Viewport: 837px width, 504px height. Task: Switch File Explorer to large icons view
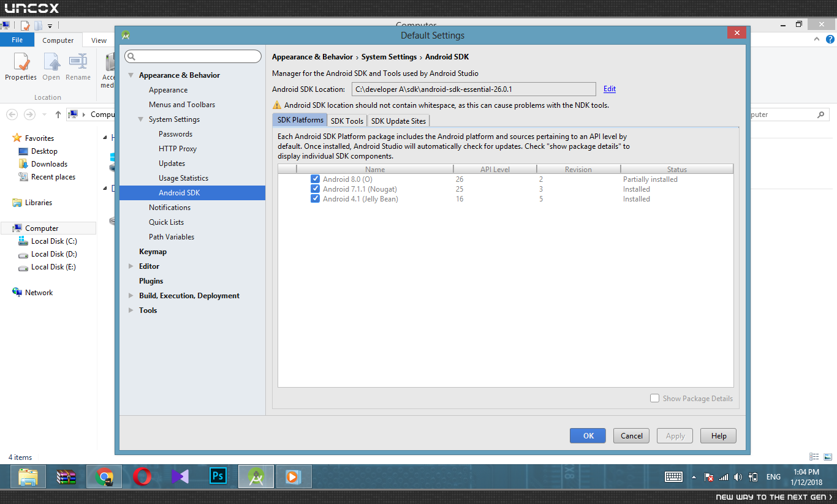click(x=828, y=457)
